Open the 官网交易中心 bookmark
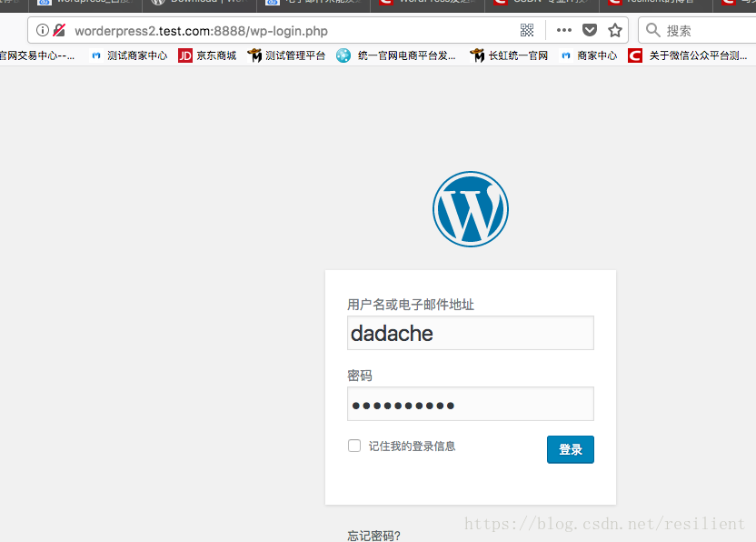756x542 pixels. click(37, 56)
